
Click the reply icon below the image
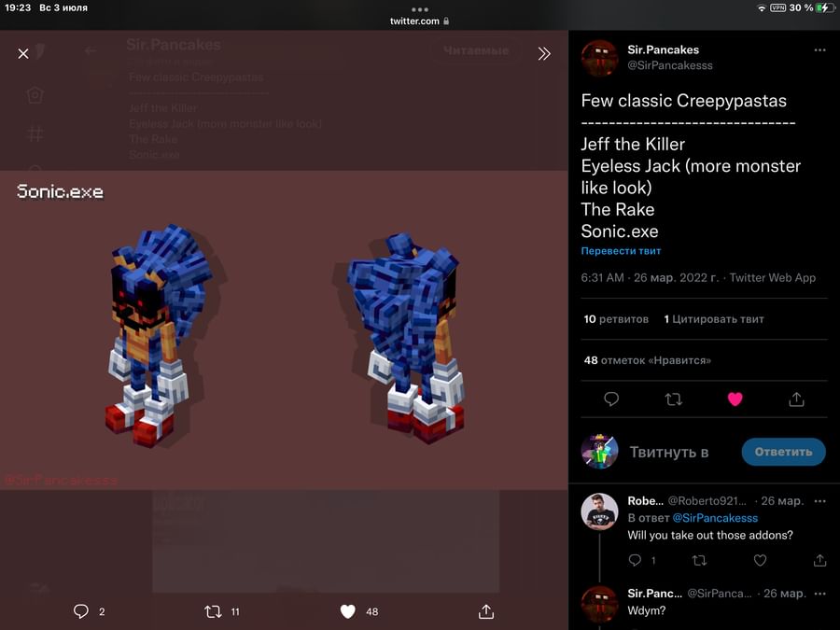pyautogui.click(x=81, y=611)
